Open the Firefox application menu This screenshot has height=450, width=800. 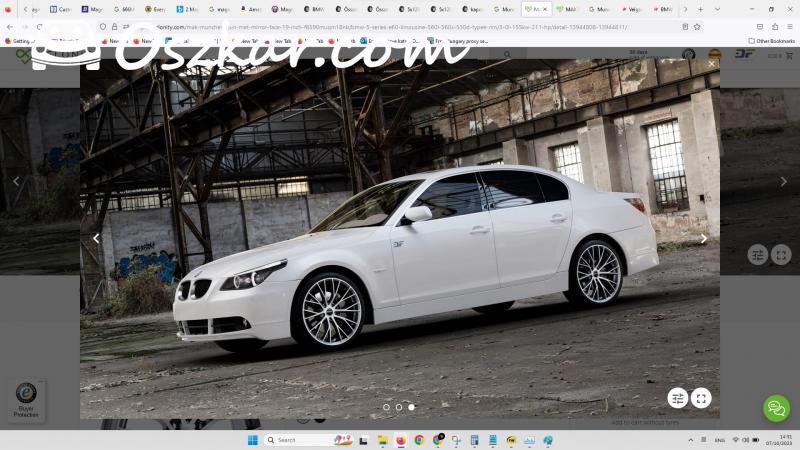point(790,27)
